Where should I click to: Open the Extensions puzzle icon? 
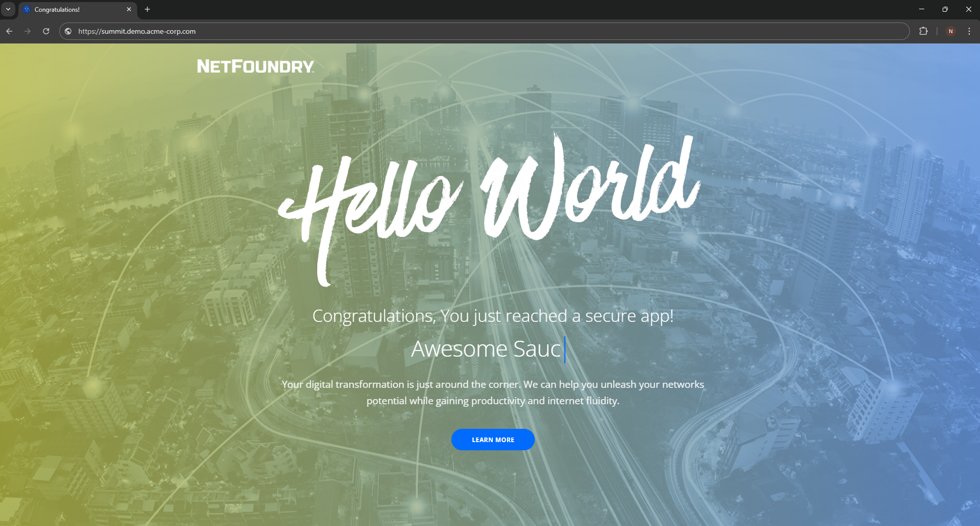tap(923, 31)
